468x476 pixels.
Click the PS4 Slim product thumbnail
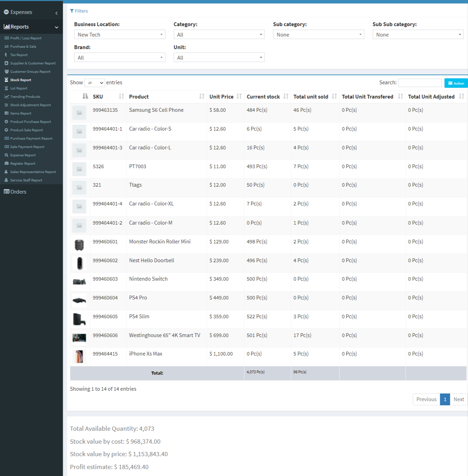(x=79, y=319)
